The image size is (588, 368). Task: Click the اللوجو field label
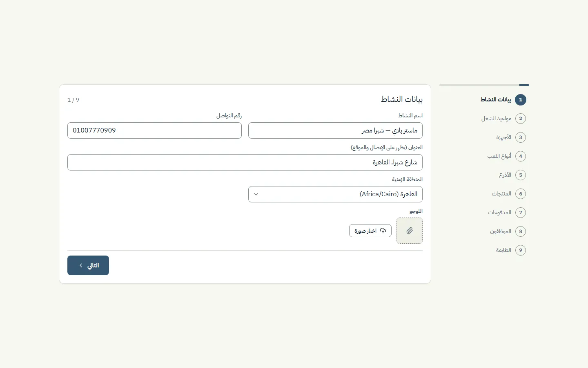tap(416, 211)
